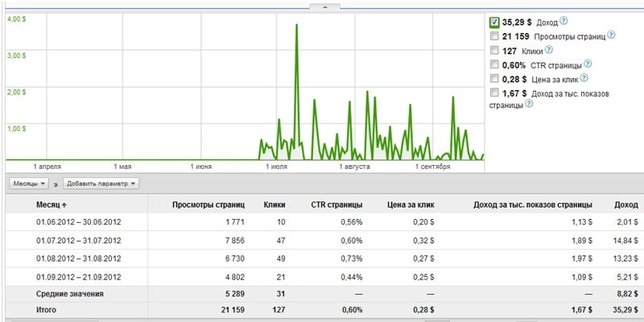This screenshot has height=322, width=644.
Task: Click cost per click value 0,32 $
Action: pos(424,240)
